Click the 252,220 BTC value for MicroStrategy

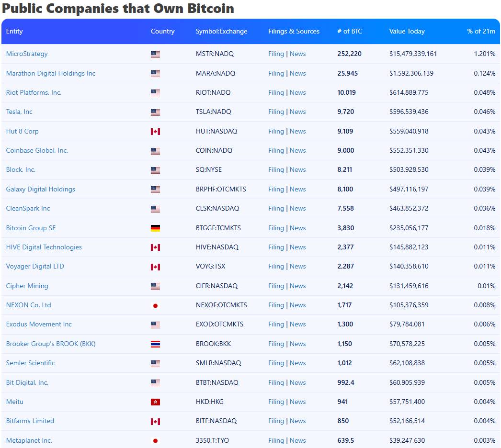pos(350,54)
